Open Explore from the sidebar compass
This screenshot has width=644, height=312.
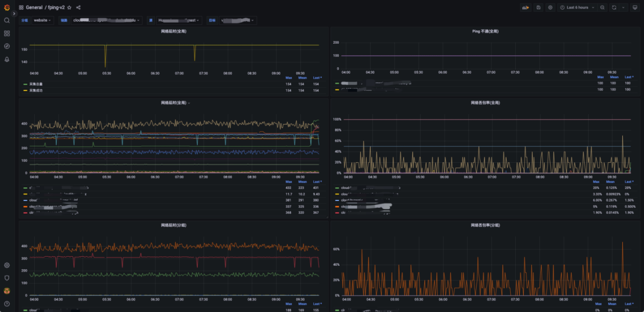(x=7, y=46)
